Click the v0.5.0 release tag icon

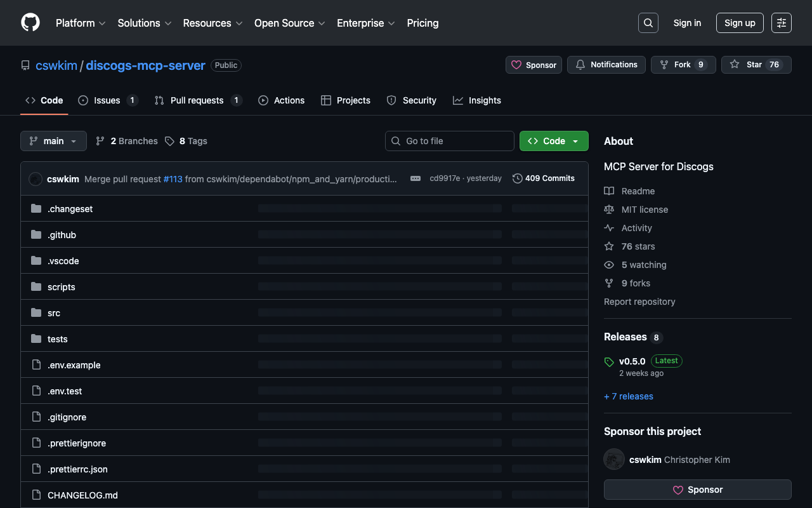[x=609, y=362]
